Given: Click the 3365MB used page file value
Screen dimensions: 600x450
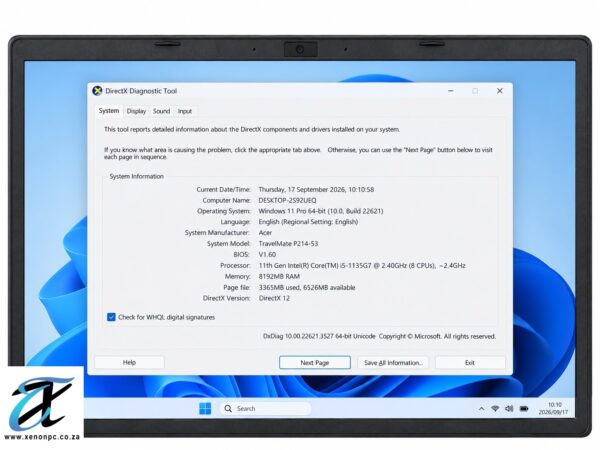Looking at the screenshot, I should pyautogui.click(x=307, y=288).
